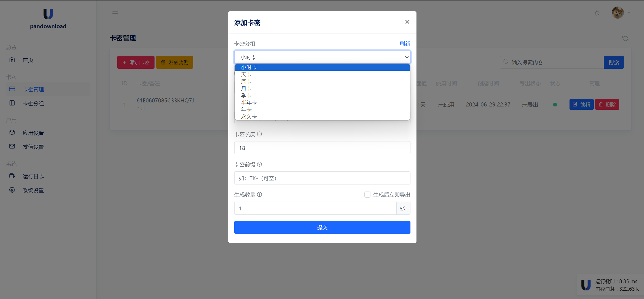
Task: Click the 提交 button
Action: pos(322,227)
